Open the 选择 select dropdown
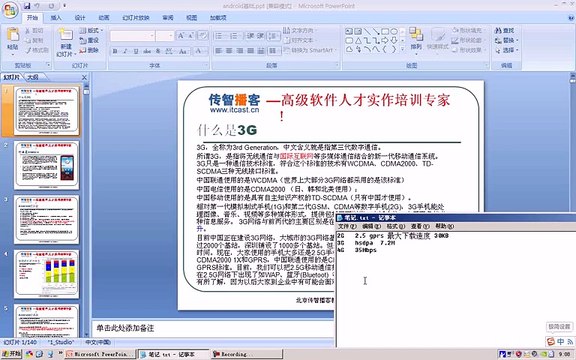576x360 pixels. 507,50
